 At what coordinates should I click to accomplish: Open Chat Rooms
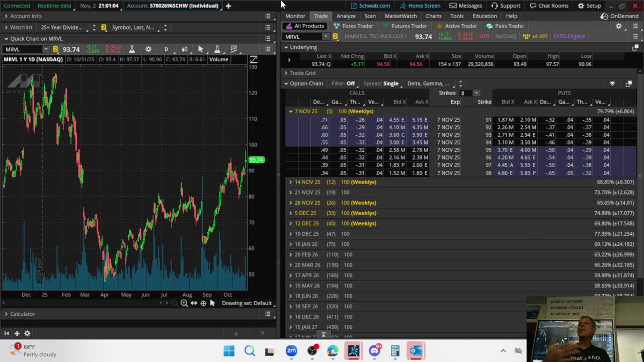click(549, 6)
